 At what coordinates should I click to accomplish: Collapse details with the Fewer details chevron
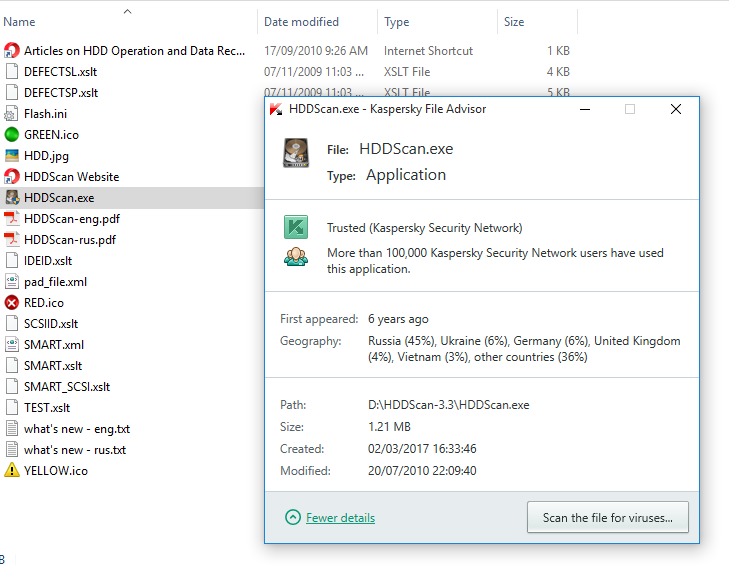coord(292,518)
